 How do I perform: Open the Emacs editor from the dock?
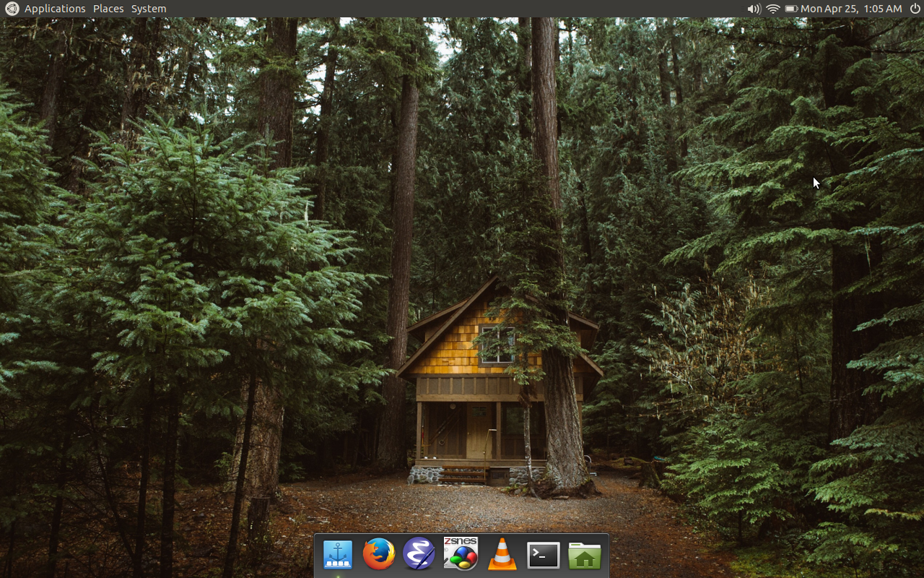coord(419,555)
